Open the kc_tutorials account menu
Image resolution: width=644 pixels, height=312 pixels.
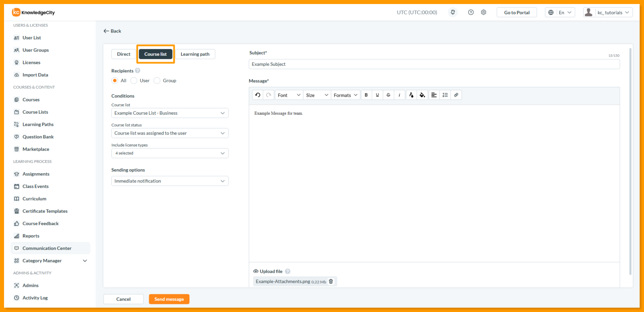608,12
